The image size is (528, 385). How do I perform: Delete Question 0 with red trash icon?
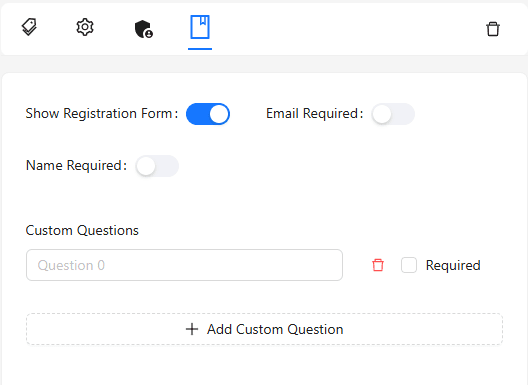[x=378, y=265]
